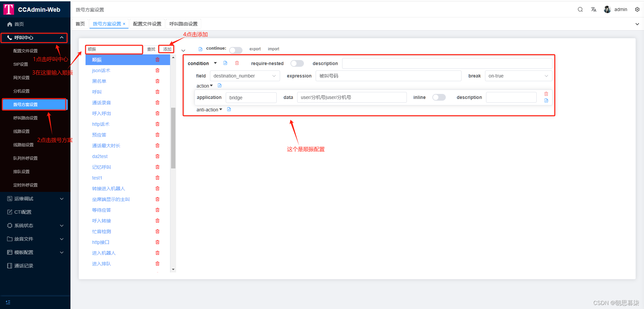The height and width of the screenshot is (309, 644).
Task: Switch to the 配置文件设置 tab
Action: 147,24
